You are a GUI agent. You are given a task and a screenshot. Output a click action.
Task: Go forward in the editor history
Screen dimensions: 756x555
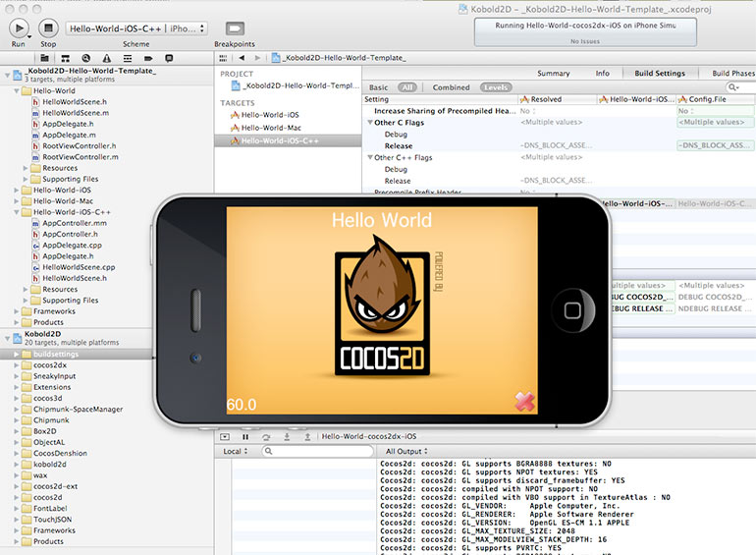pyautogui.click(x=257, y=58)
